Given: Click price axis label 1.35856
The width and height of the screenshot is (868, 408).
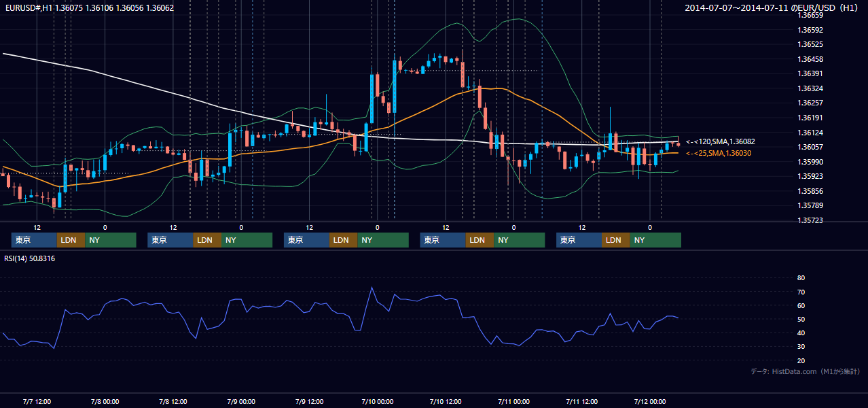Looking at the screenshot, I should 810,191.
